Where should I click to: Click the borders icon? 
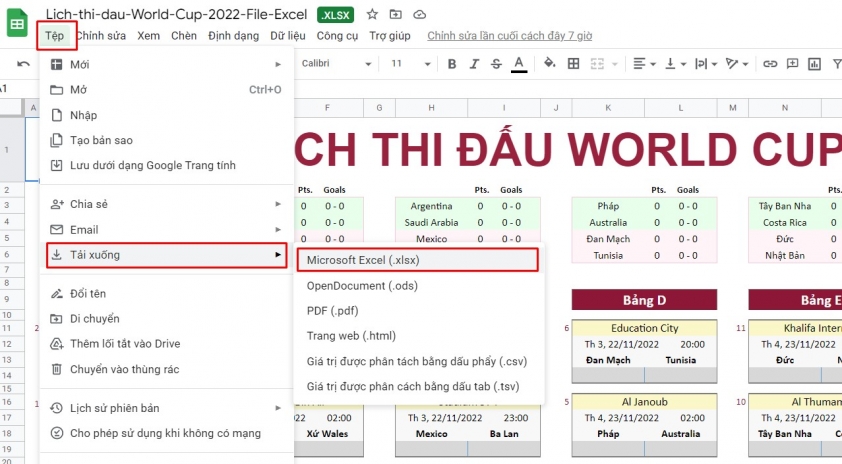(574, 64)
